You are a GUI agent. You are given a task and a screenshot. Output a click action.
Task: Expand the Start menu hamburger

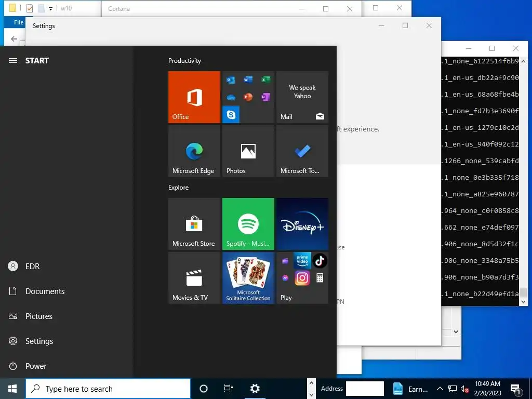[x=13, y=61]
